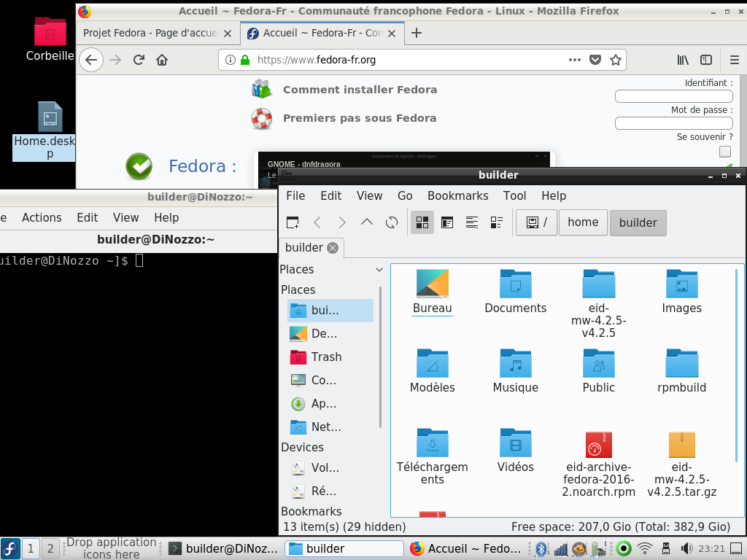Select the Documents folder
747x560 pixels.
[x=516, y=292]
